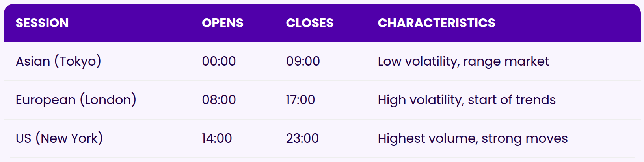Click the CLOSES column header
This screenshot has width=644, height=162.
[x=310, y=23]
